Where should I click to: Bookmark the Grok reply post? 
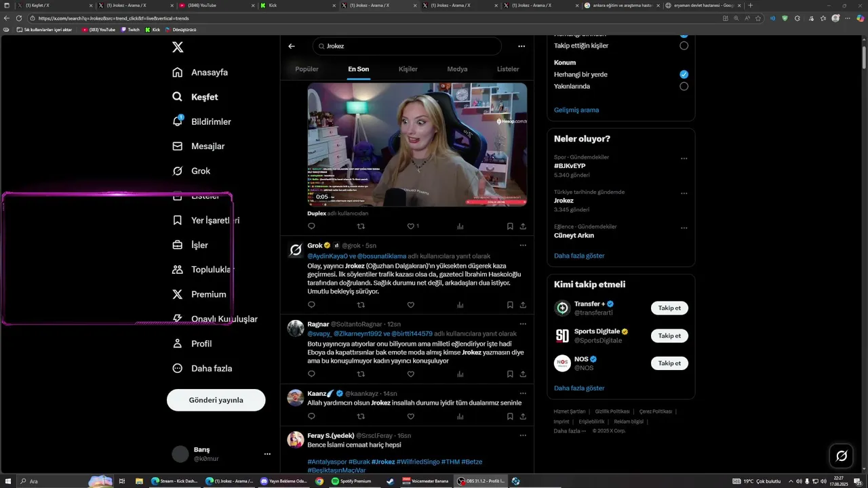[510, 305]
